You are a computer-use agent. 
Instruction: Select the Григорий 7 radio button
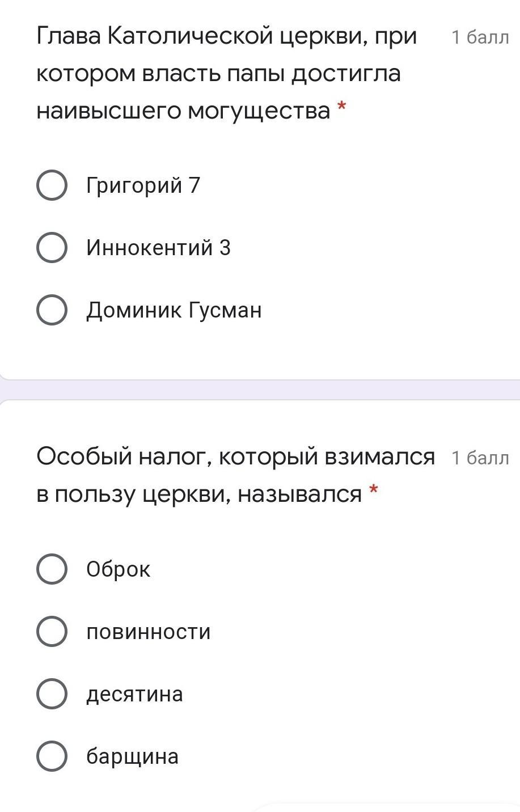[52, 185]
